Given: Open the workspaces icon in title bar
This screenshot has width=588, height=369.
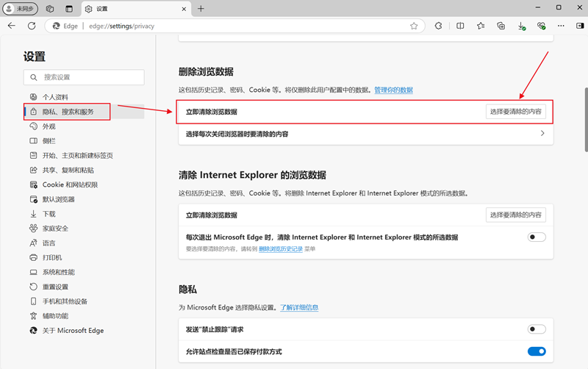Looking at the screenshot, I should click(50, 9).
